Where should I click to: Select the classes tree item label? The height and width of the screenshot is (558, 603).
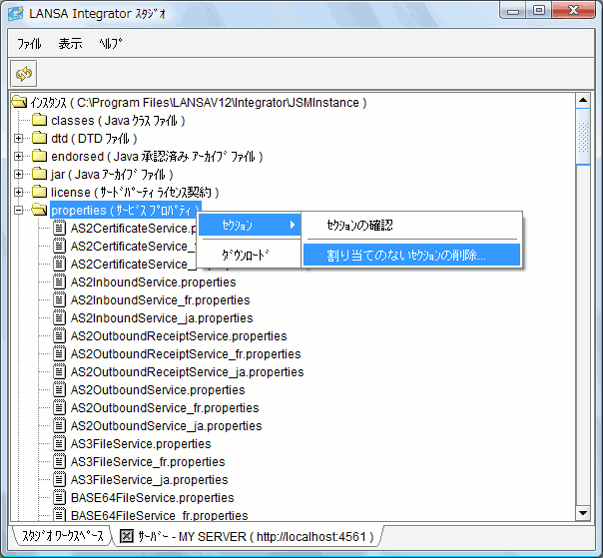click(118, 121)
